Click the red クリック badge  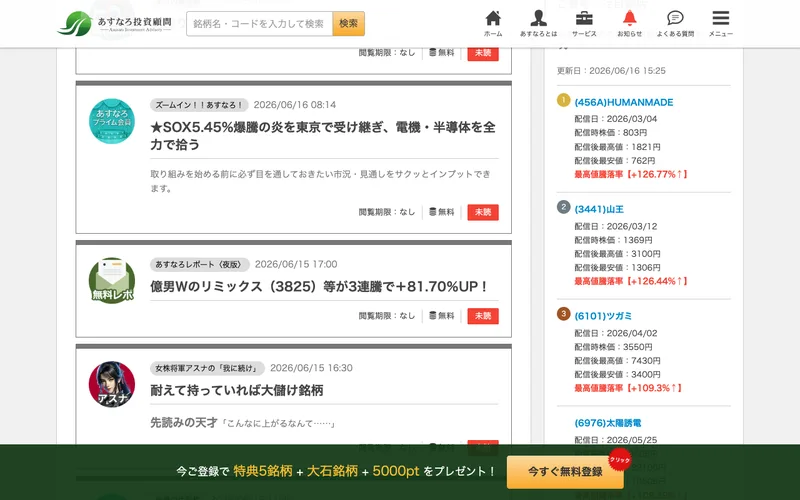pos(620,459)
